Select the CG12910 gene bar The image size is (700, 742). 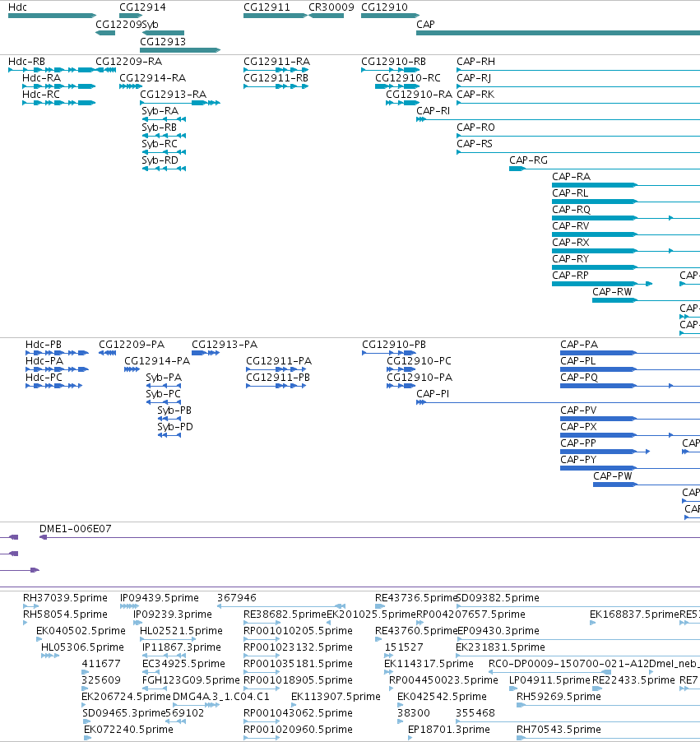click(x=390, y=16)
